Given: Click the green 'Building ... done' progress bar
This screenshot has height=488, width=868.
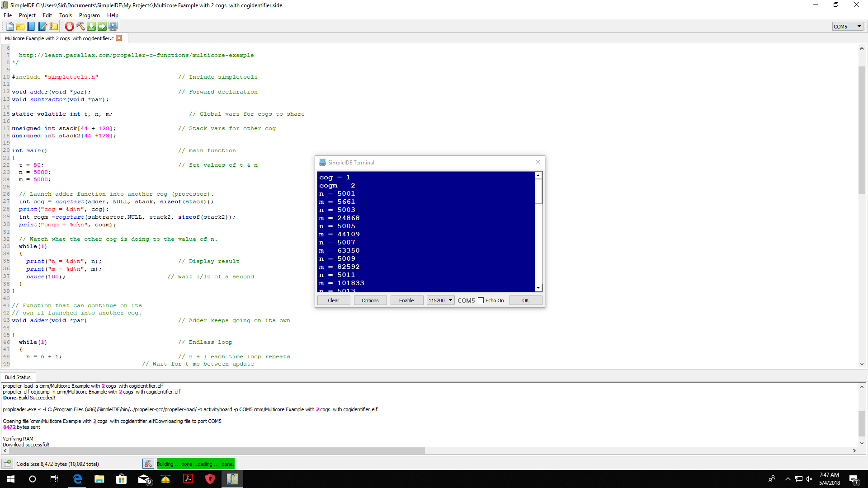Looking at the screenshot, I should pyautogui.click(x=196, y=464).
